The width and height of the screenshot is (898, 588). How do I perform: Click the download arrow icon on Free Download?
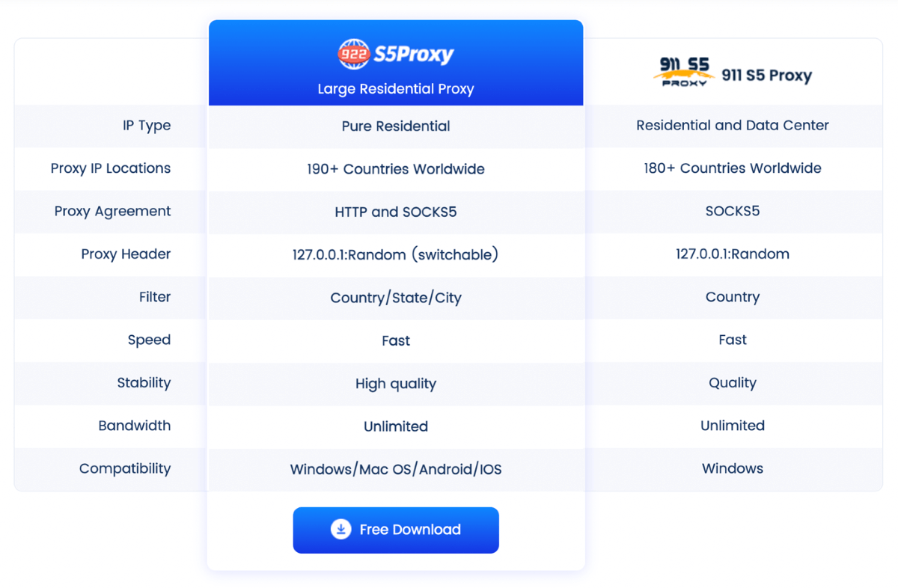point(340,530)
